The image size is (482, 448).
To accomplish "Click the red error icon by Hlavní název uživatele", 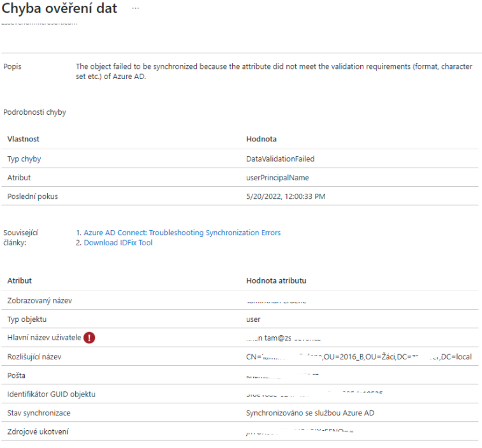I will point(89,338).
